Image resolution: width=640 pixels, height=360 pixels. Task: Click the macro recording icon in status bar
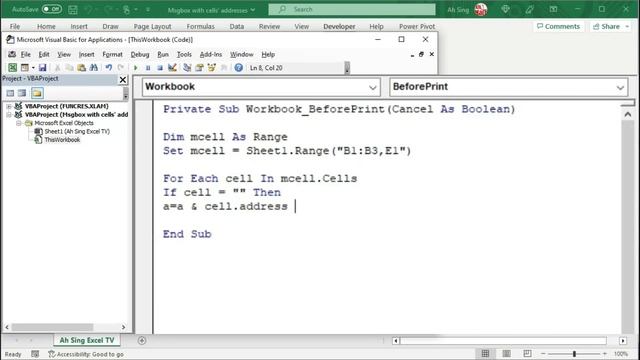coord(35,354)
